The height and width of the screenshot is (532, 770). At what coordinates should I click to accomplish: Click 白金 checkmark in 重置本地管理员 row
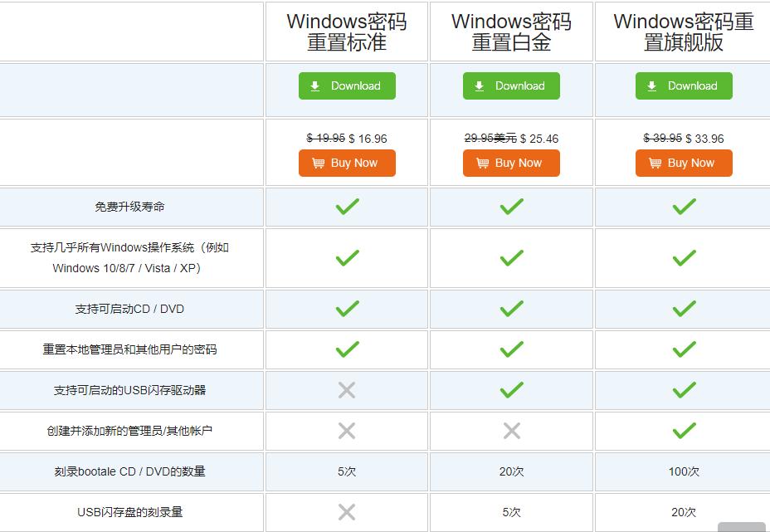click(x=512, y=349)
